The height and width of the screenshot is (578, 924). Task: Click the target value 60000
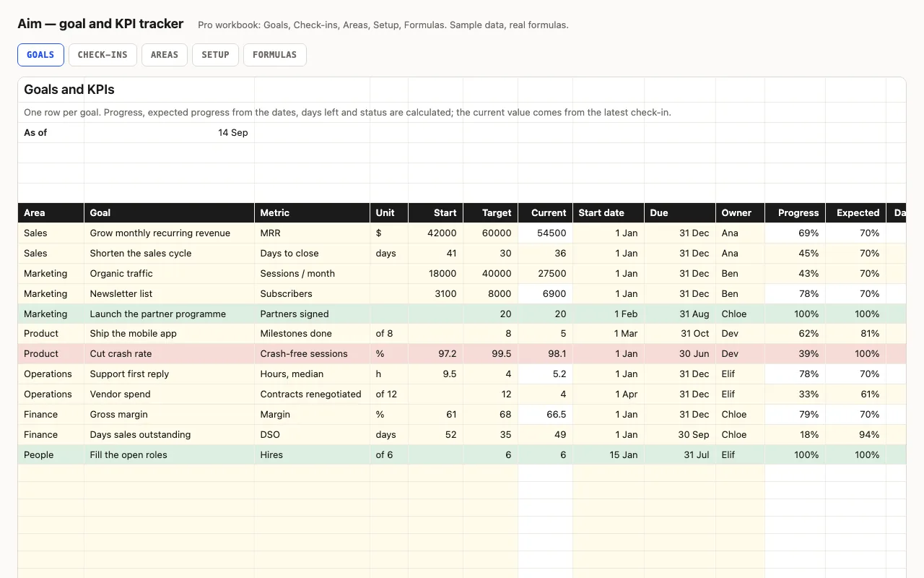pyautogui.click(x=491, y=233)
